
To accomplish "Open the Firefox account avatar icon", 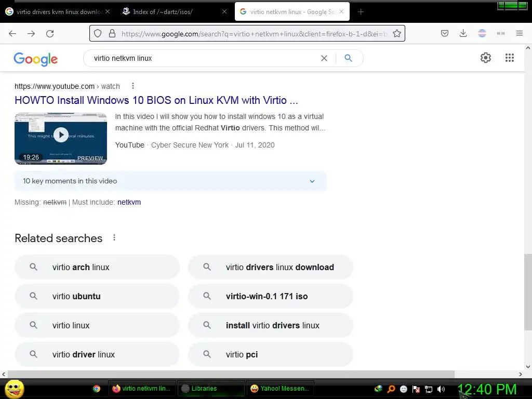I will (x=482, y=33).
